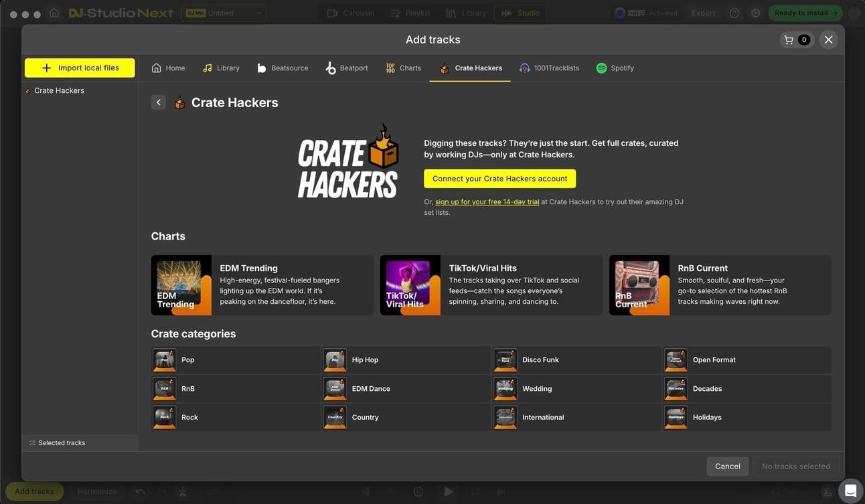Switch to the Beatport tab
Viewport: 865px width, 504px height.
(346, 66)
